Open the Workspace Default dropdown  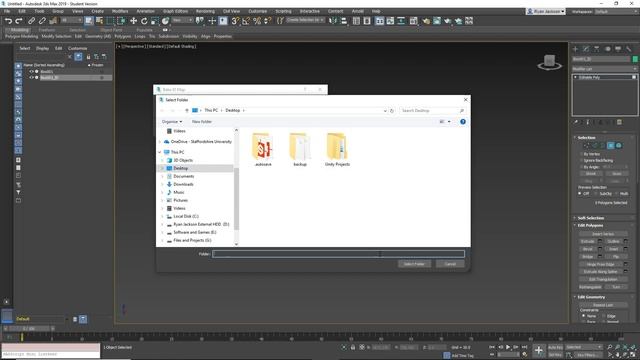click(616, 11)
